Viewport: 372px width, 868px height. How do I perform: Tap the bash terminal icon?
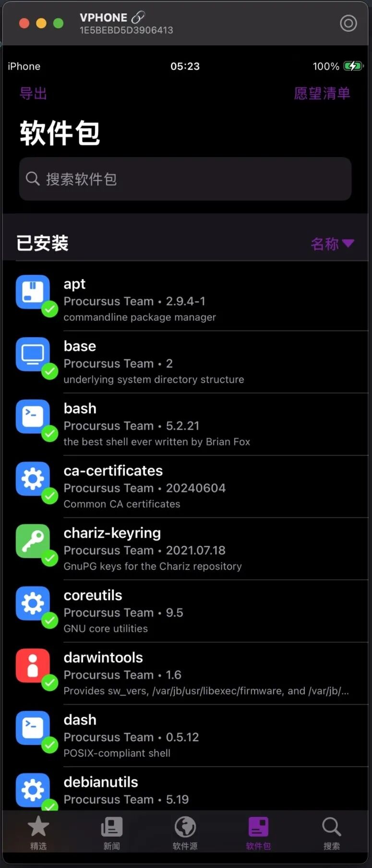pos(33,416)
